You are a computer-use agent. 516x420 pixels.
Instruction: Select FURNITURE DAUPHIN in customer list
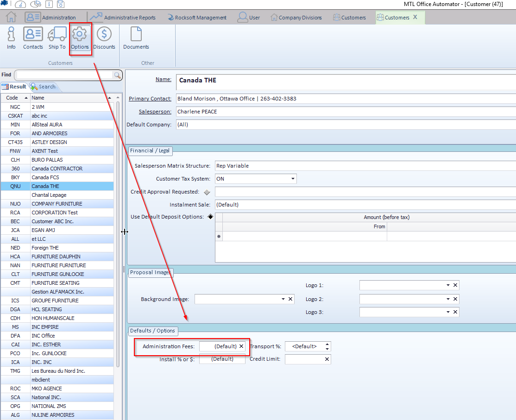point(56,257)
